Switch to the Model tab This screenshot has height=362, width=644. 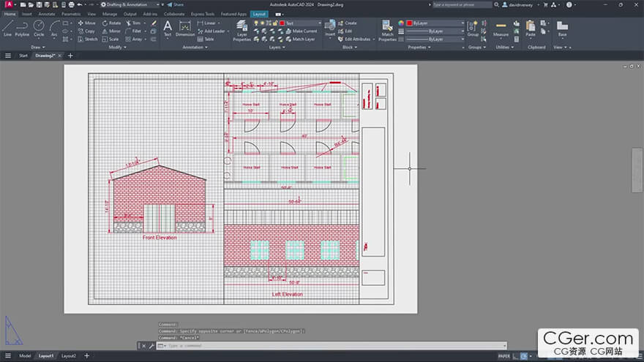25,356
